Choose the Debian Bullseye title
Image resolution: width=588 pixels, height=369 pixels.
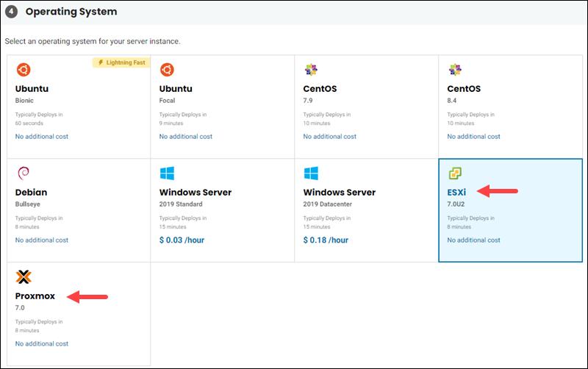click(x=31, y=193)
